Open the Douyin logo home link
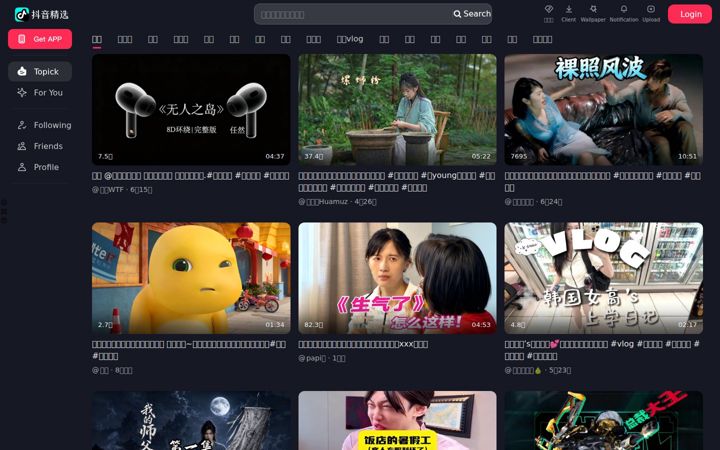Screen dimensions: 720x450 point(41,14)
